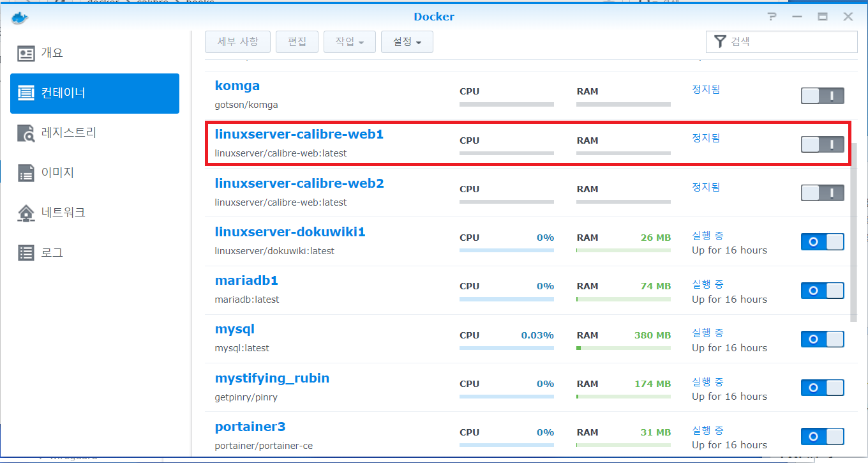Click the 31 MB RAM value

655,432
